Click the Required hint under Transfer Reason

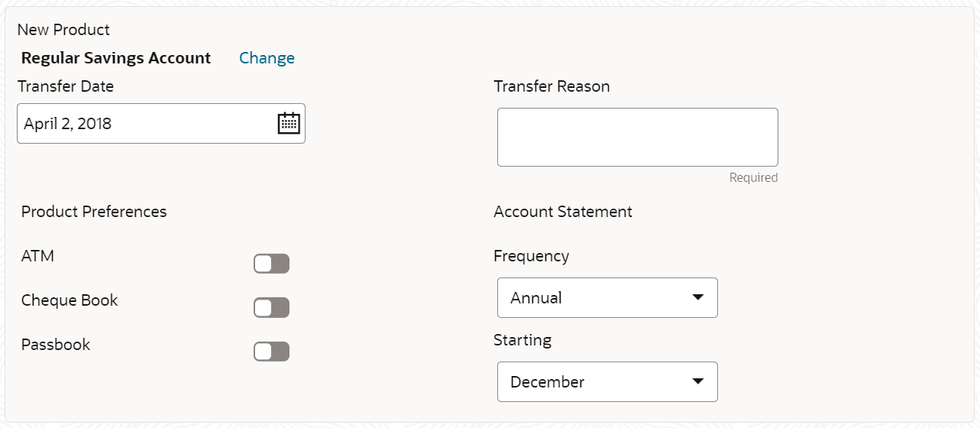click(753, 177)
